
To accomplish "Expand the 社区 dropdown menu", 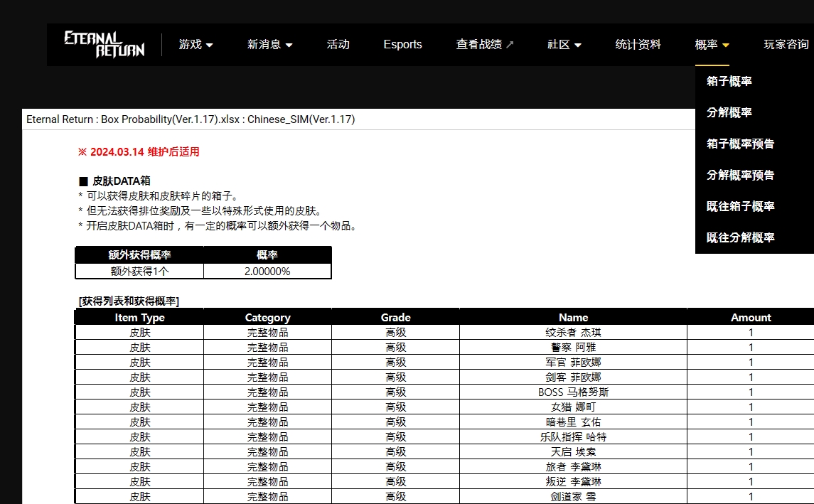I will pyautogui.click(x=564, y=45).
